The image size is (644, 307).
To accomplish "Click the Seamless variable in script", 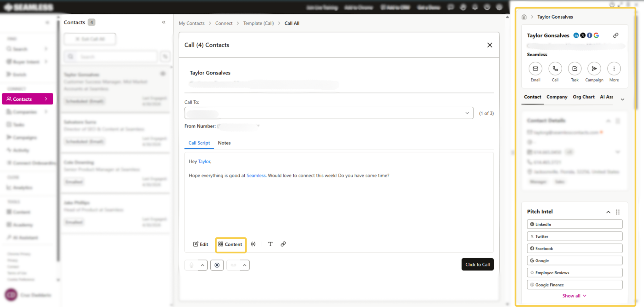I will (x=256, y=176).
